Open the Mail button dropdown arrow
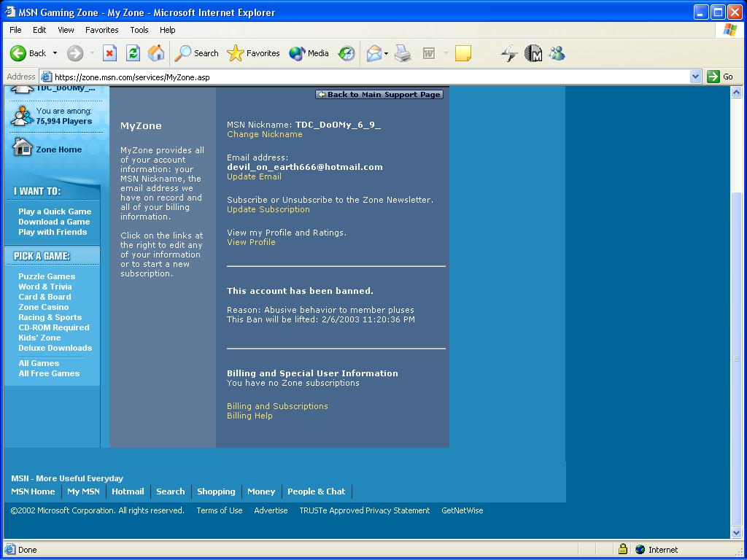 click(x=387, y=53)
